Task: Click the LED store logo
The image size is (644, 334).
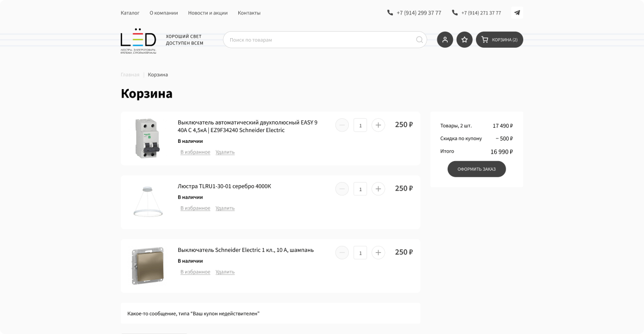Action: click(x=138, y=41)
